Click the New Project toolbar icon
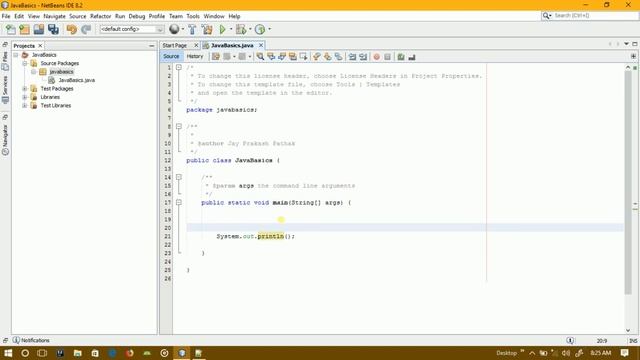The height and width of the screenshot is (360, 640). 24,29
